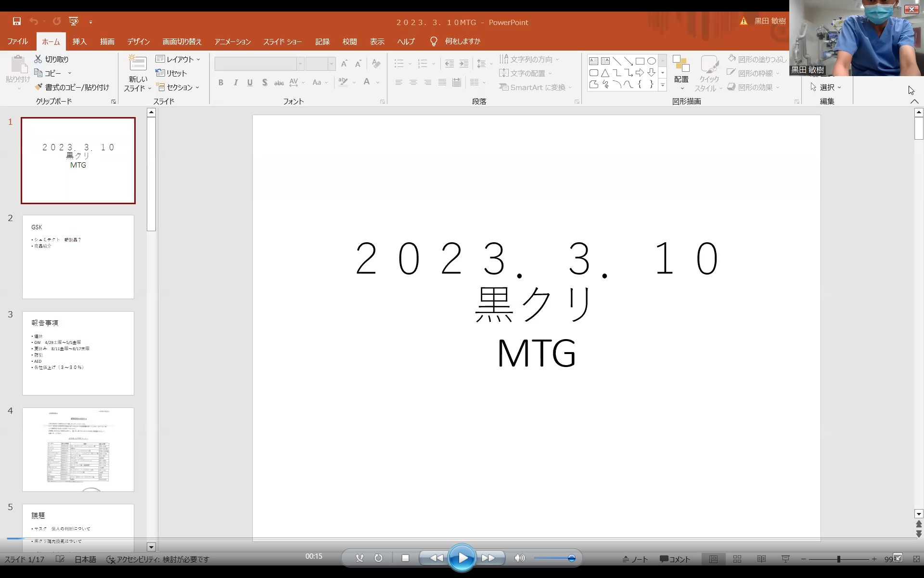
Task: Open Customize Quick Access Toolbar arrow
Action: pos(90,22)
